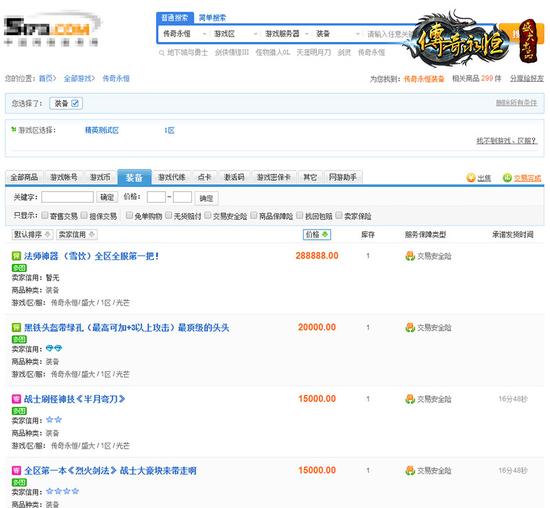550x508 pixels.
Task: Open the 全部商品 tab
Action: [x=24, y=178]
